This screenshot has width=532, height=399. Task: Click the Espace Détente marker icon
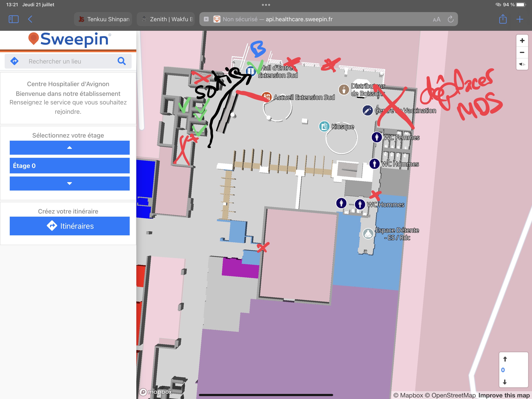[368, 233]
